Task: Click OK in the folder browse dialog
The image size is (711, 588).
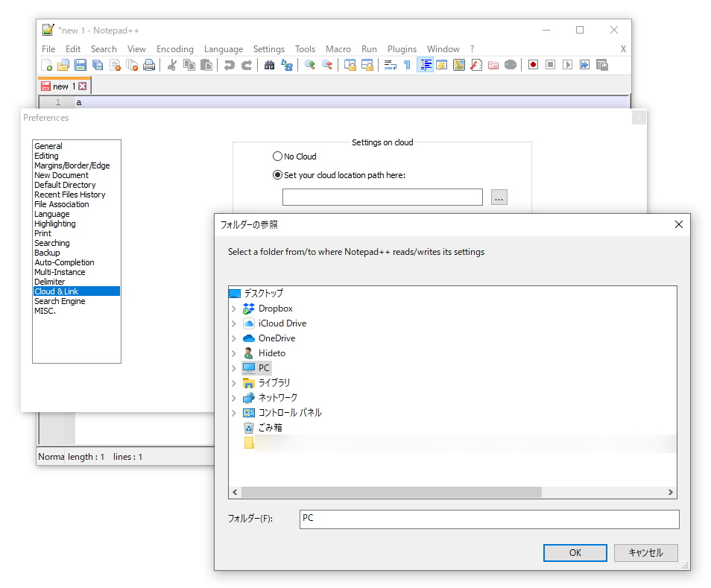Action: pos(575,553)
